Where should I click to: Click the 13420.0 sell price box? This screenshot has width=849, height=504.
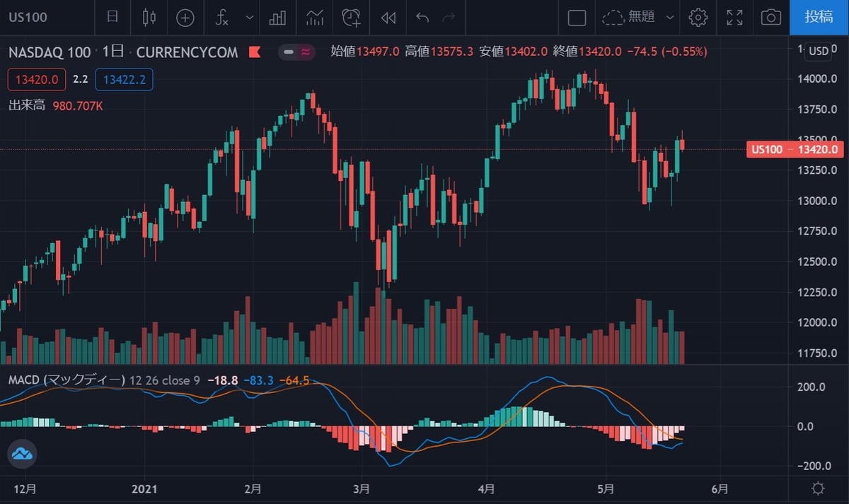pos(37,79)
